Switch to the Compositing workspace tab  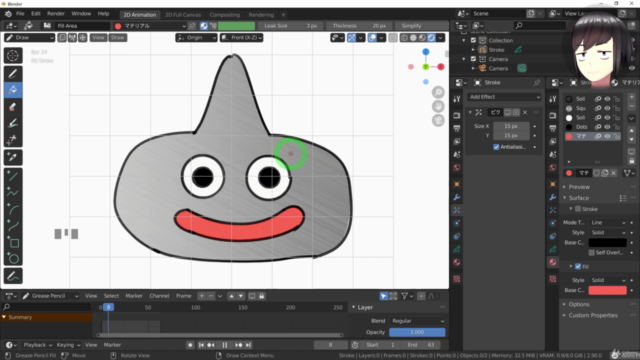point(225,15)
